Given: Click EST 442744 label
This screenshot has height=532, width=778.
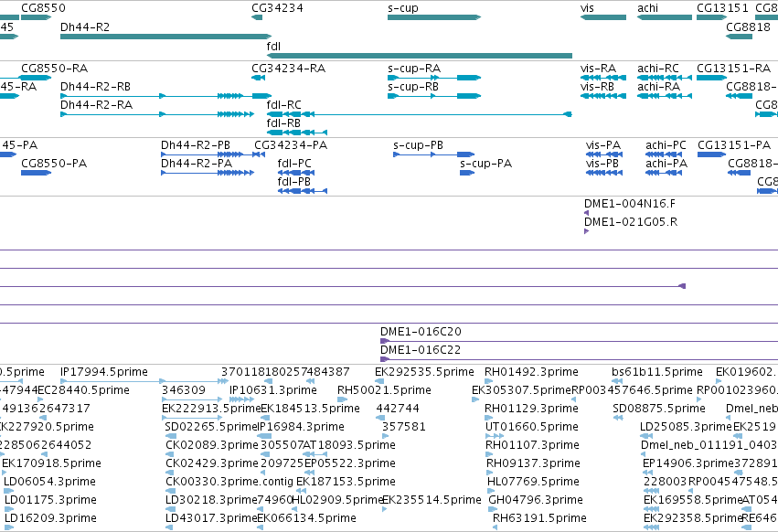Looking at the screenshot, I should (x=398, y=409).
